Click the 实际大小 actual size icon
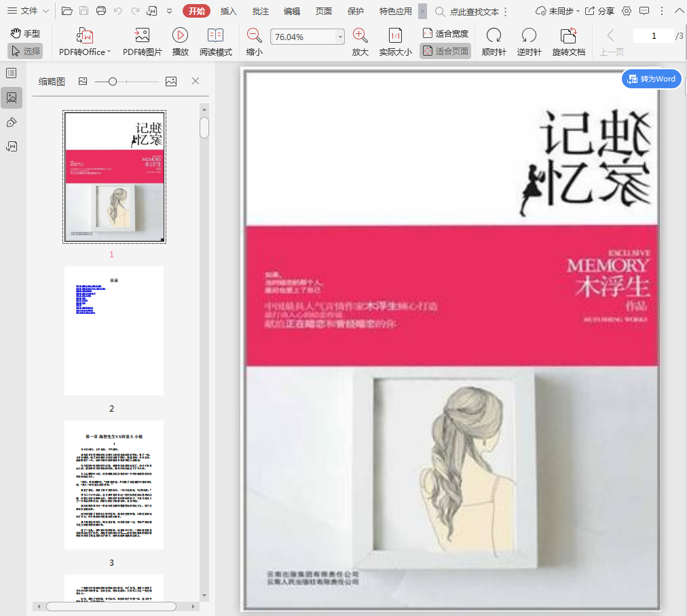The image size is (687, 616). (395, 36)
